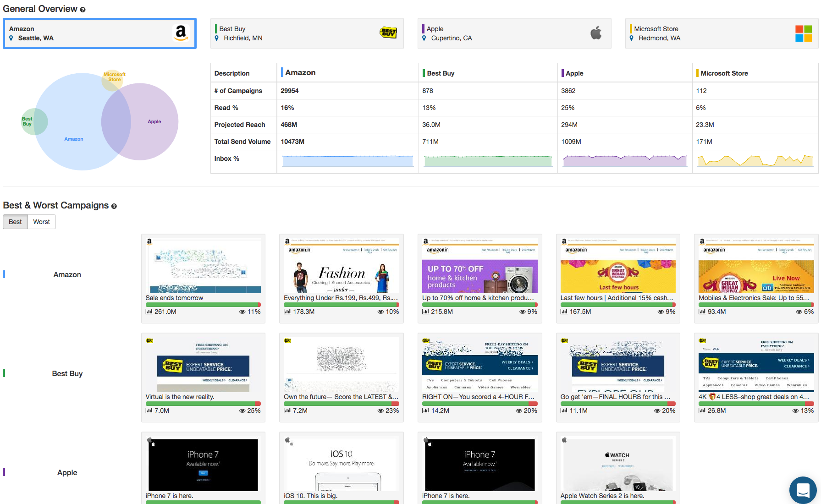
Task: Click Amazon column header in table
Action: pyautogui.click(x=300, y=72)
